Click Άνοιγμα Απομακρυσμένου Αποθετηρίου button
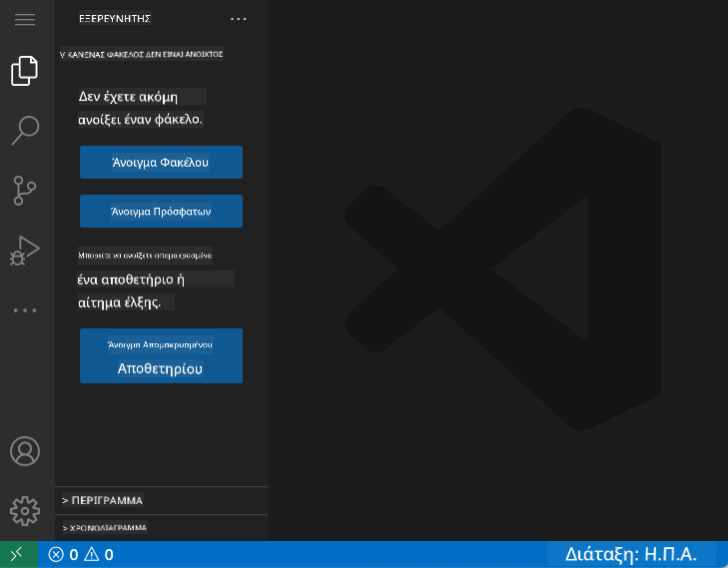 (161, 355)
